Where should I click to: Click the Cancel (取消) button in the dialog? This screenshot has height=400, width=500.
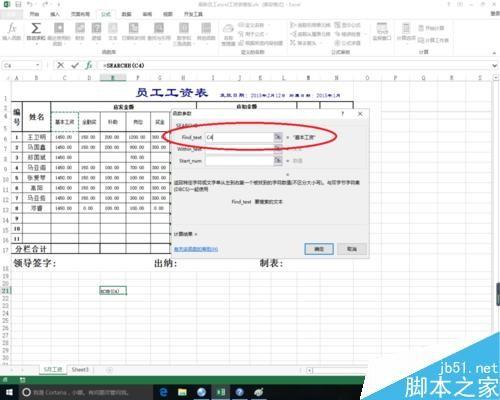pos(352,249)
